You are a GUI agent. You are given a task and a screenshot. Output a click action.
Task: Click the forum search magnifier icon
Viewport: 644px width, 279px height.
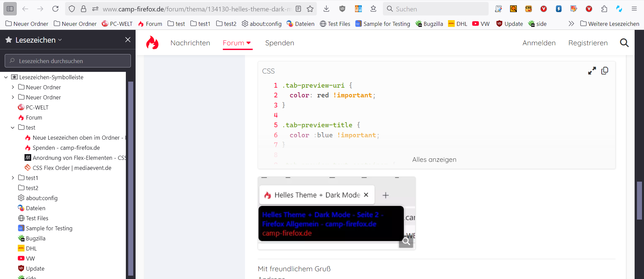(624, 43)
